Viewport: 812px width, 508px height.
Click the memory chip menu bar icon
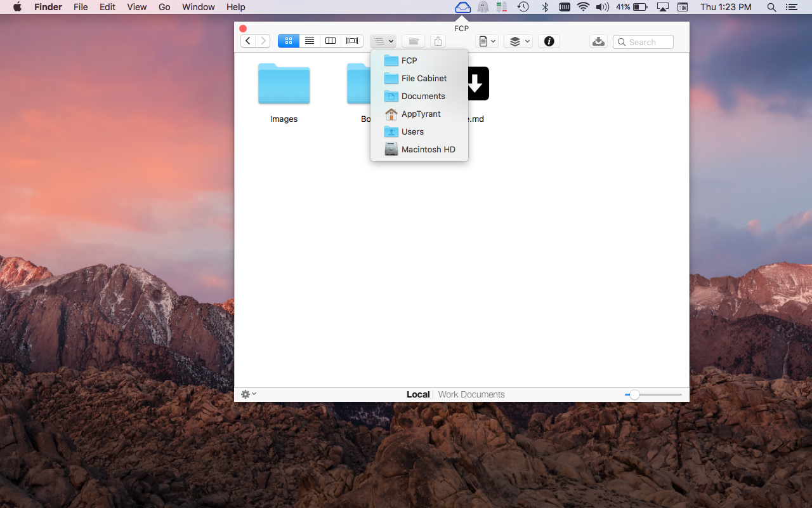(564, 7)
